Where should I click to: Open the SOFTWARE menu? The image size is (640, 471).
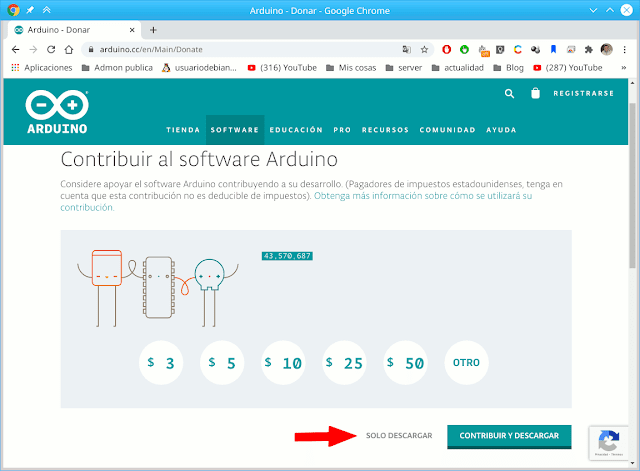235,130
